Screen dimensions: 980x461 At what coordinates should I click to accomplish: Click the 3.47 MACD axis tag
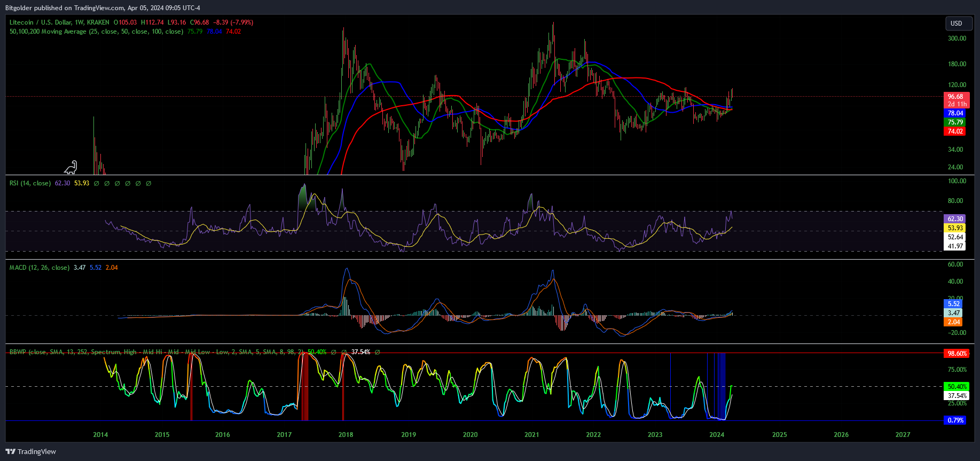click(953, 313)
